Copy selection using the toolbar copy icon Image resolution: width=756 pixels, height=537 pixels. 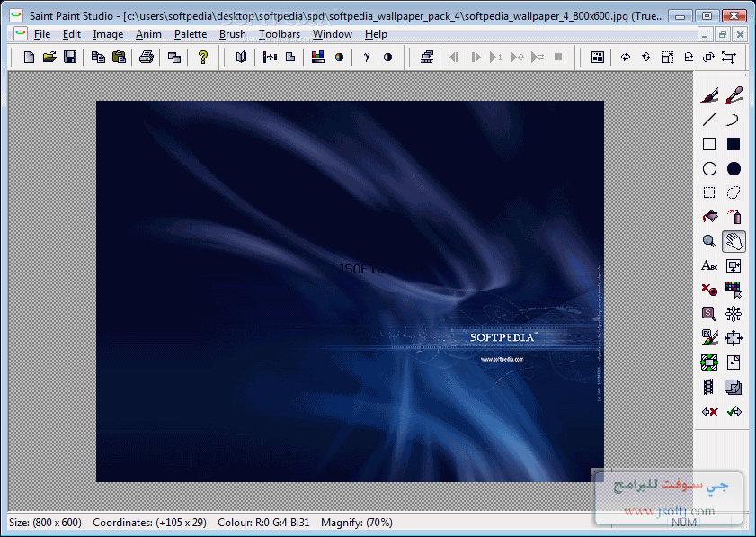coord(98,57)
